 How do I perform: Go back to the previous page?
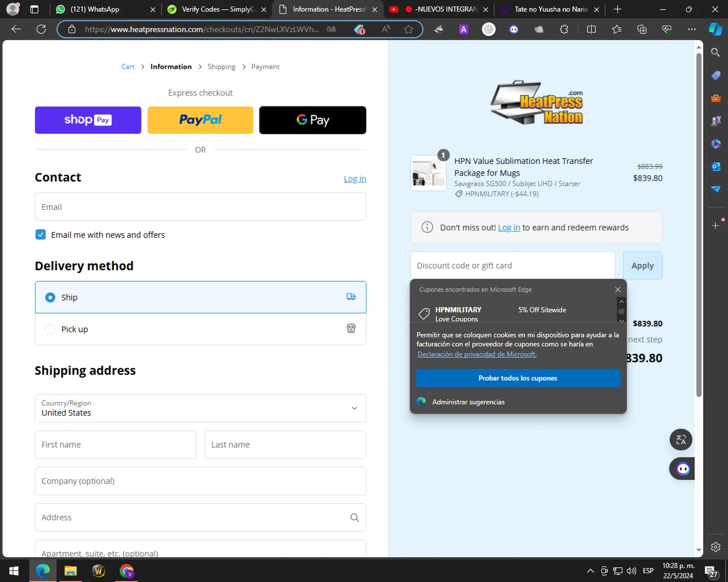[x=16, y=29]
